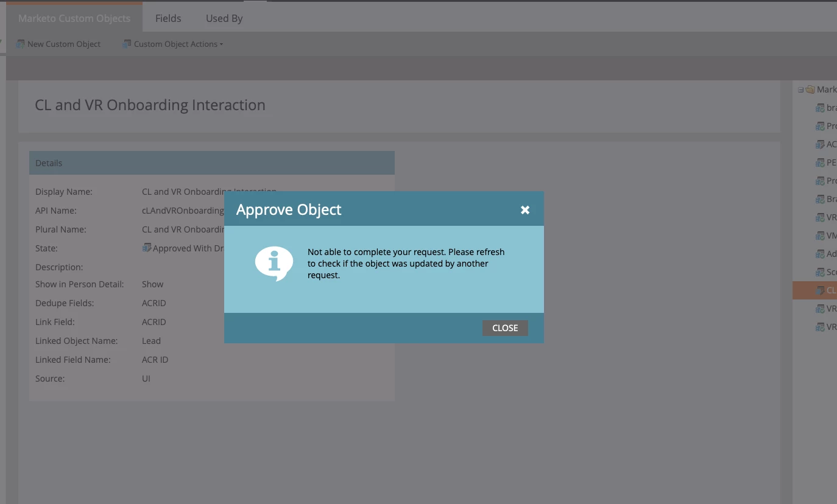Screen dimensions: 837x504
Task: Click the "Approve Object" dialog title
Action: pos(289,210)
